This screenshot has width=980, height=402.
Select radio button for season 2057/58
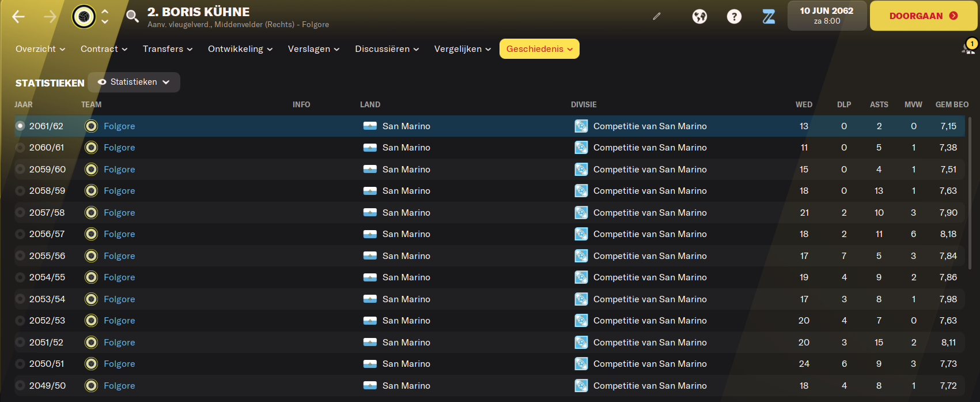[20, 212]
